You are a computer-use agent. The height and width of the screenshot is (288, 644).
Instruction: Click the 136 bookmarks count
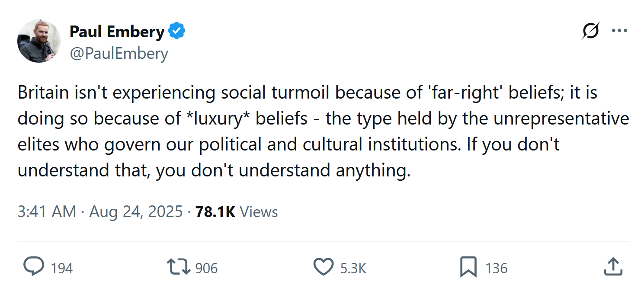click(x=496, y=269)
